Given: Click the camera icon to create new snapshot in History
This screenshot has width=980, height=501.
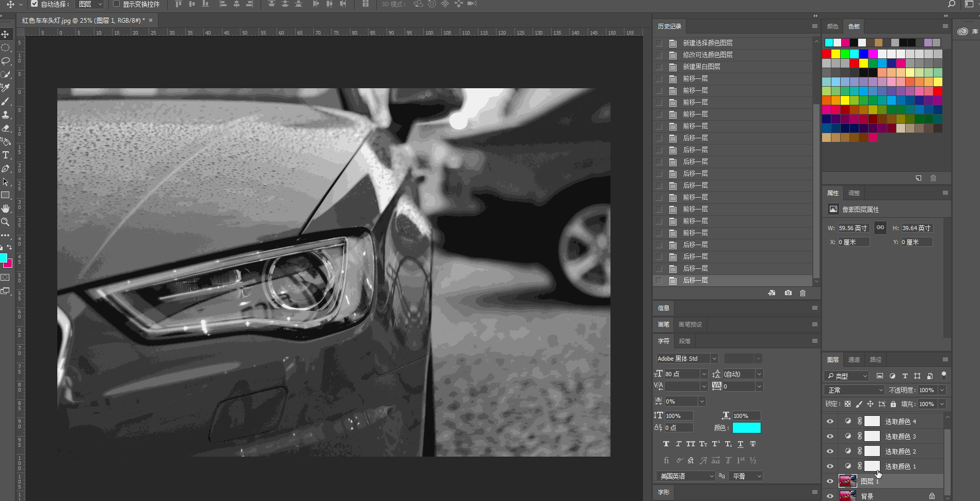Looking at the screenshot, I should pyautogui.click(x=788, y=293).
